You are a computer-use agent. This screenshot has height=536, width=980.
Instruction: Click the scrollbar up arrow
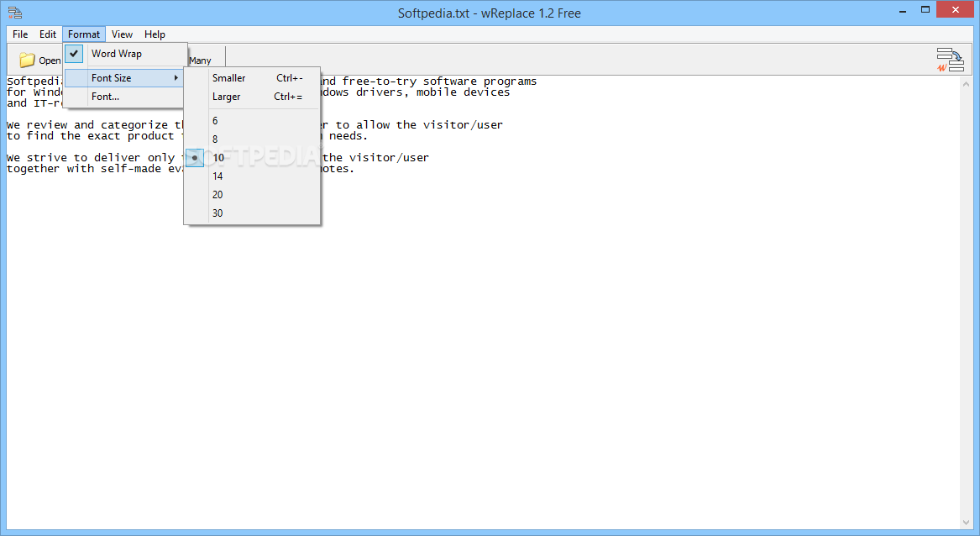pyautogui.click(x=967, y=83)
